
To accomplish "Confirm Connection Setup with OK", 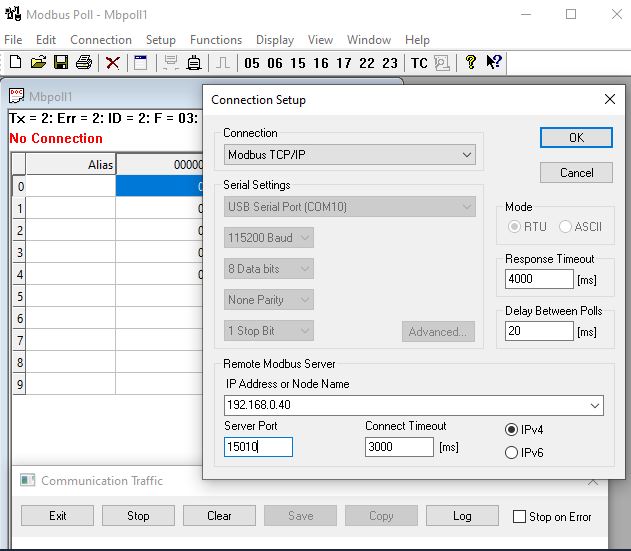I will tap(576, 138).
